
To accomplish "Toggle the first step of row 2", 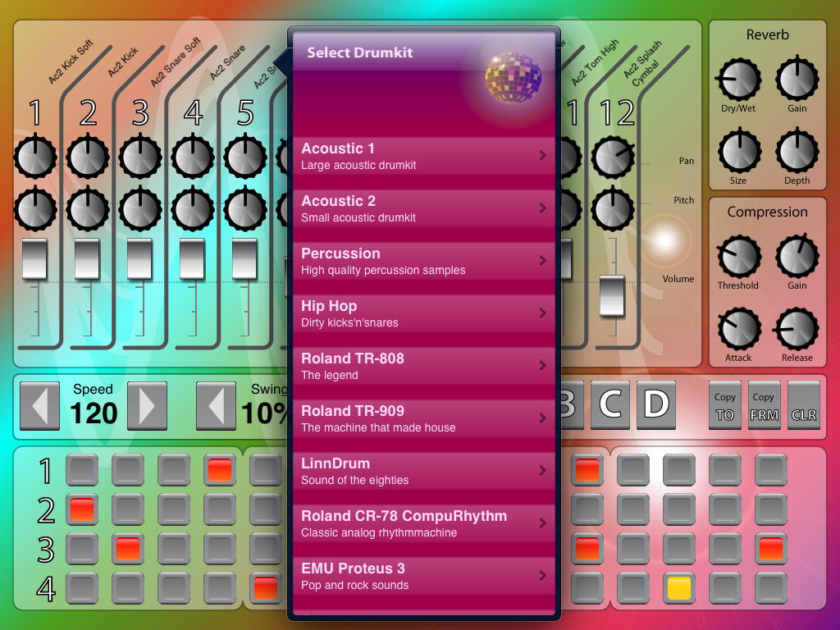I will point(82,509).
